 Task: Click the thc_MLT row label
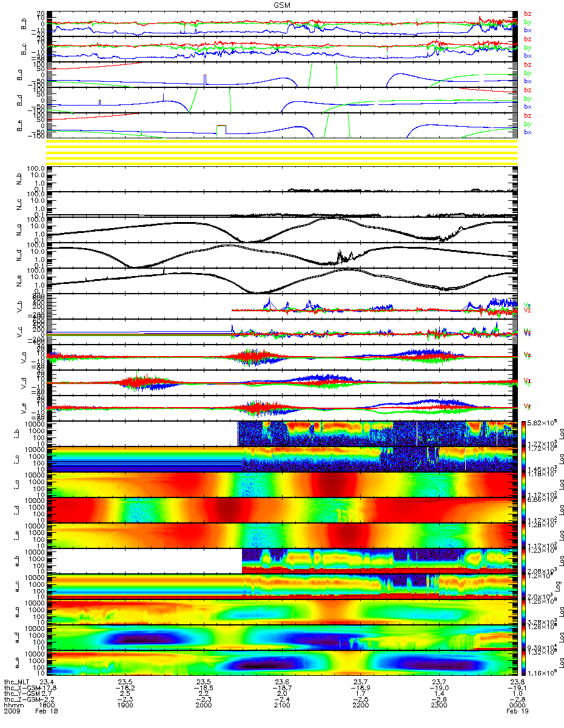[17, 682]
